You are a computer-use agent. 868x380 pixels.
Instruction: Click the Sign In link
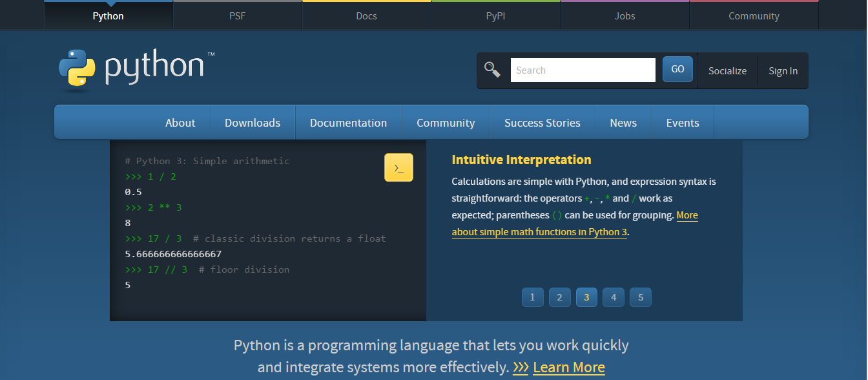(x=783, y=70)
